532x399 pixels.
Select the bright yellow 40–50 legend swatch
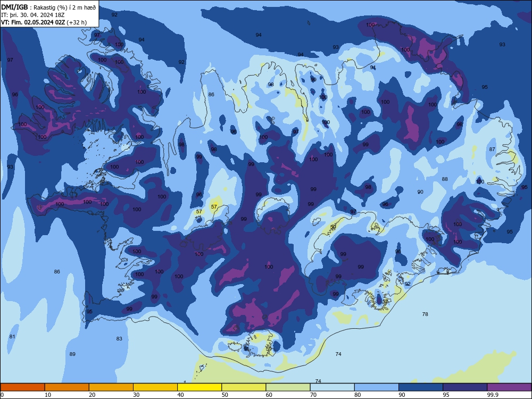coord(199,387)
